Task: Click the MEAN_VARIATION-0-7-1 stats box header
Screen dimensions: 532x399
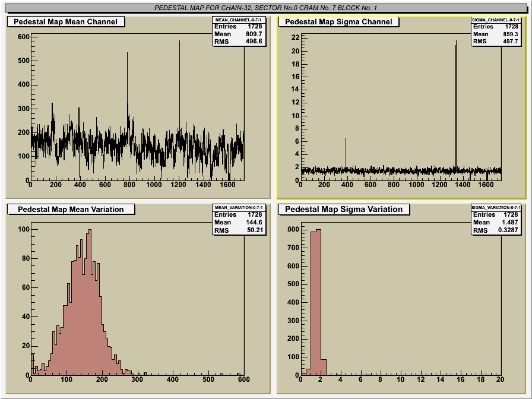Action: pos(239,208)
